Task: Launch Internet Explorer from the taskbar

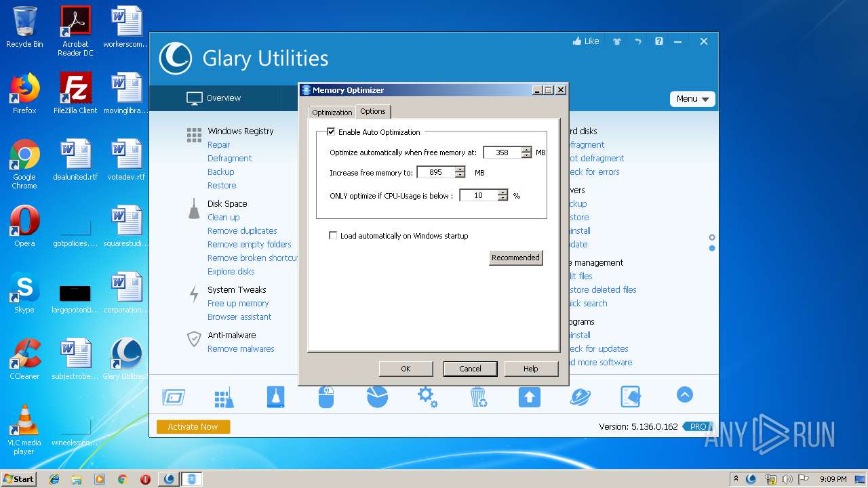Action: pyautogui.click(x=54, y=479)
